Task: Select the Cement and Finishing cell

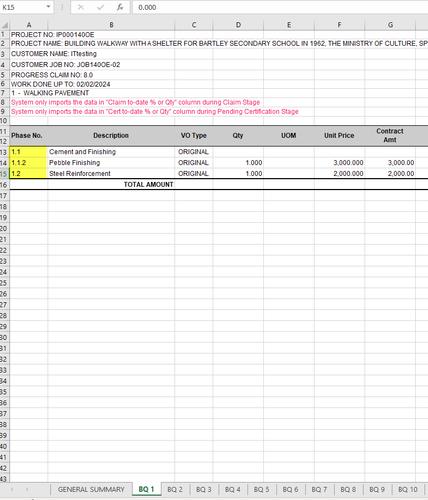Action: [111, 152]
